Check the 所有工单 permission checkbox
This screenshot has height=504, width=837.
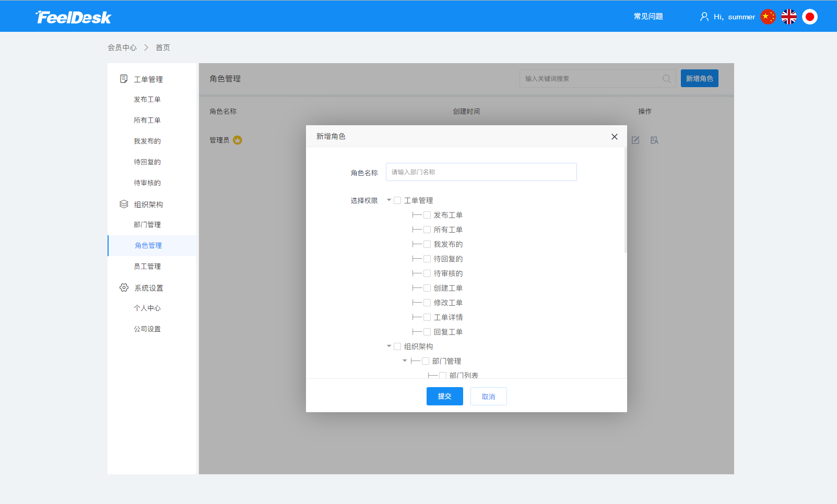tap(427, 230)
